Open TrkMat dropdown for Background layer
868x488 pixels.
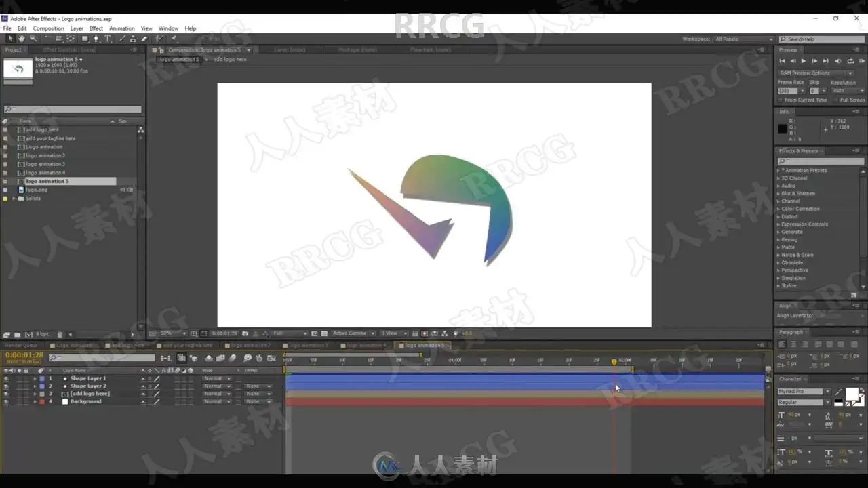(258, 401)
